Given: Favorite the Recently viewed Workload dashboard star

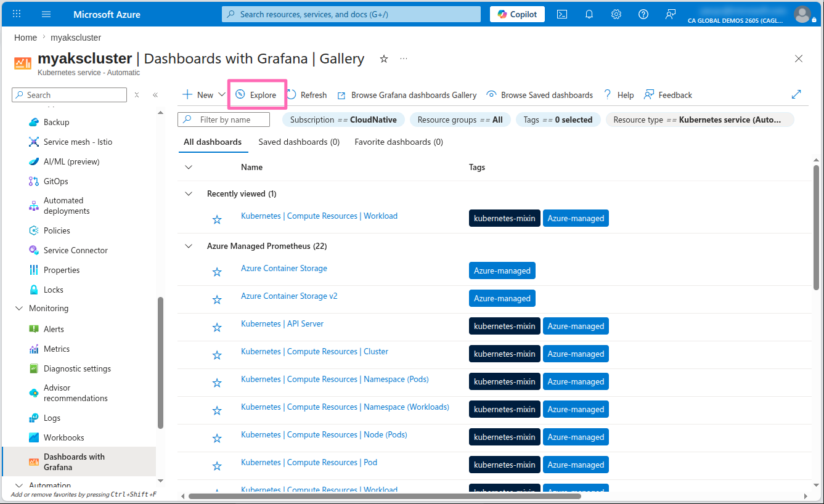Looking at the screenshot, I should [217, 219].
